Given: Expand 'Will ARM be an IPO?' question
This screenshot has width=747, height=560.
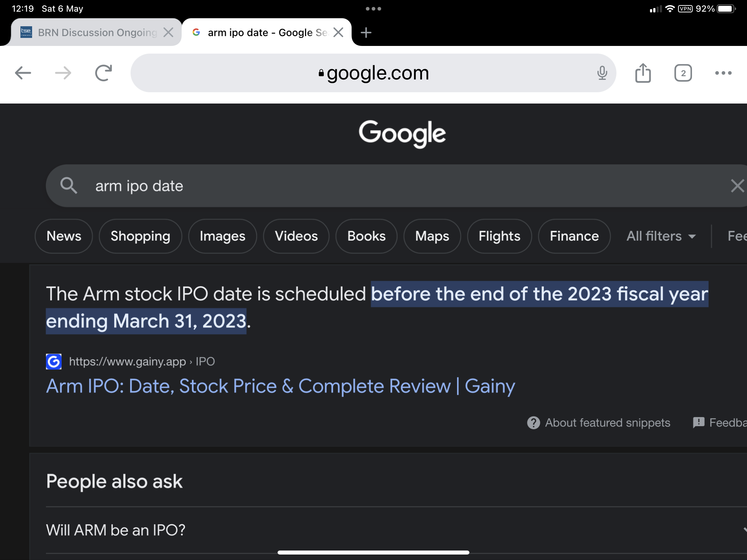Looking at the screenshot, I should click(396, 530).
